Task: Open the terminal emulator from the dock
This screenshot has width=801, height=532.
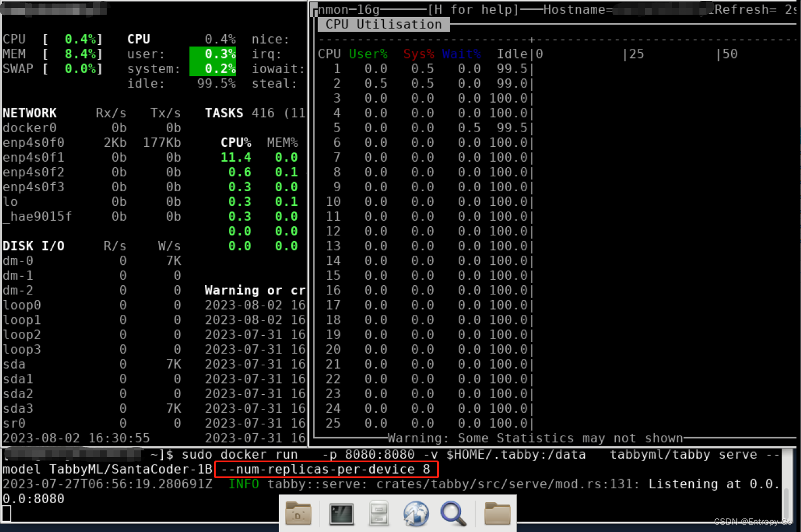Action: [341, 514]
